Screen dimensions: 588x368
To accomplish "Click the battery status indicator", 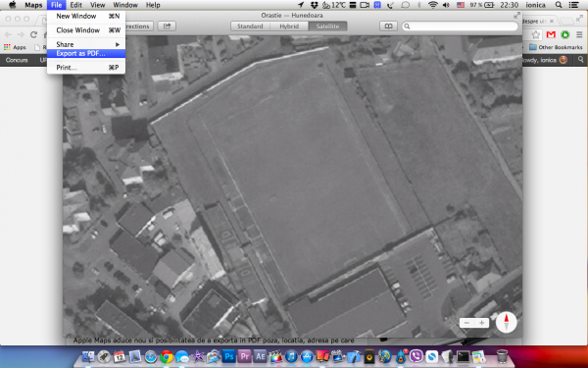I will pos(482,5).
